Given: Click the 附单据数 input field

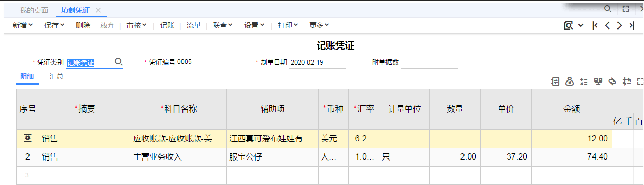Looking at the screenshot, I should (x=429, y=62).
